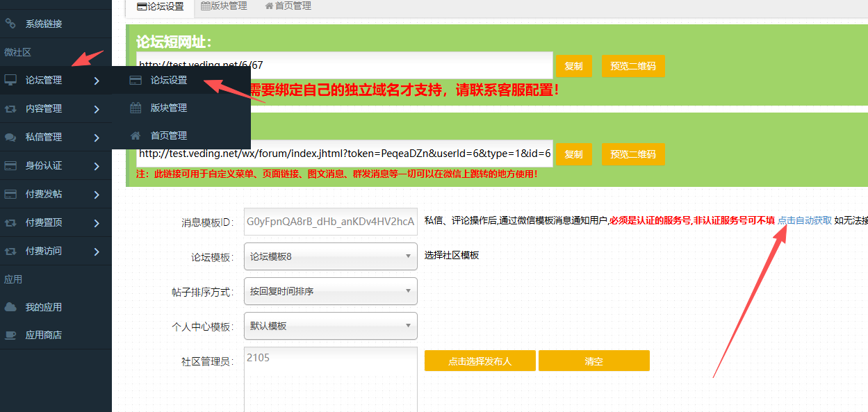Click the card icon beside 身份认证
This screenshot has height=412, width=868.
point(10,165)
